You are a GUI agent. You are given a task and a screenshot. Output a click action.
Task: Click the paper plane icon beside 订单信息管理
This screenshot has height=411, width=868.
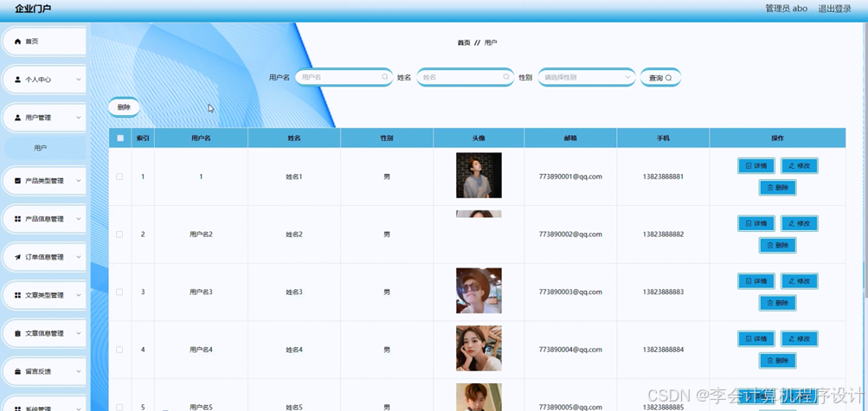[x=17, y=257]
